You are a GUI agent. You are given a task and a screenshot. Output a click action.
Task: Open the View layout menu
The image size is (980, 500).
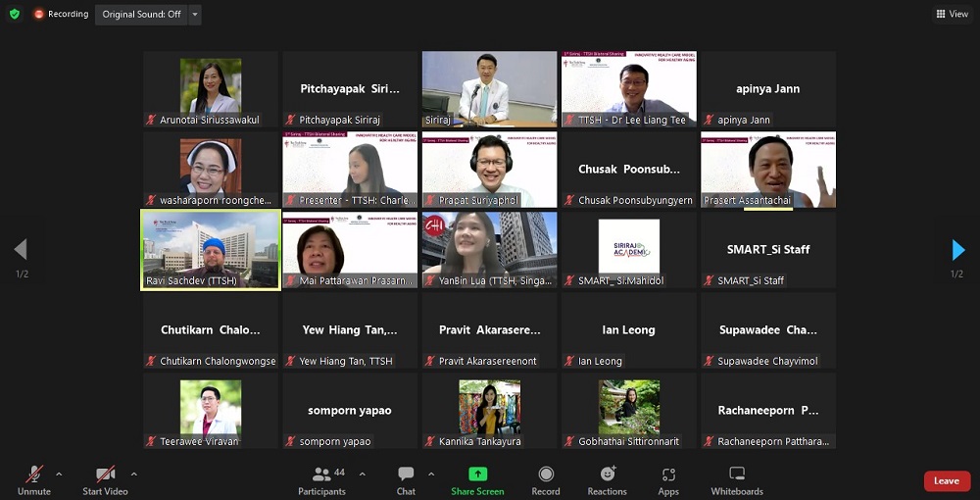[952, 14]
